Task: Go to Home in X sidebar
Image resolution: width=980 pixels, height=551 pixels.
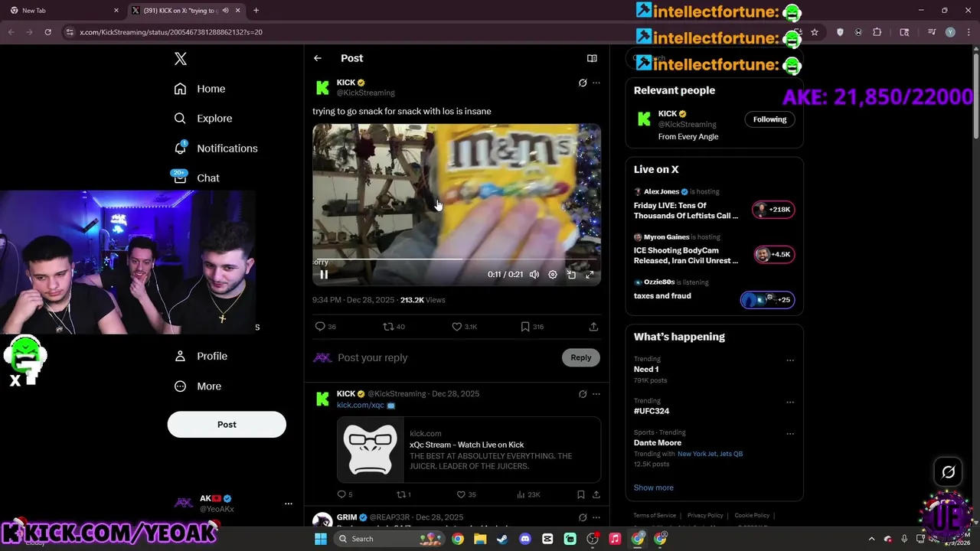Action: (x=200, y=89)
